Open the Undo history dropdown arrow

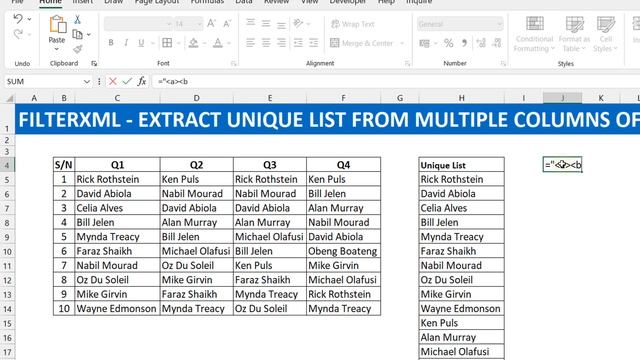(x=29, y=19)
